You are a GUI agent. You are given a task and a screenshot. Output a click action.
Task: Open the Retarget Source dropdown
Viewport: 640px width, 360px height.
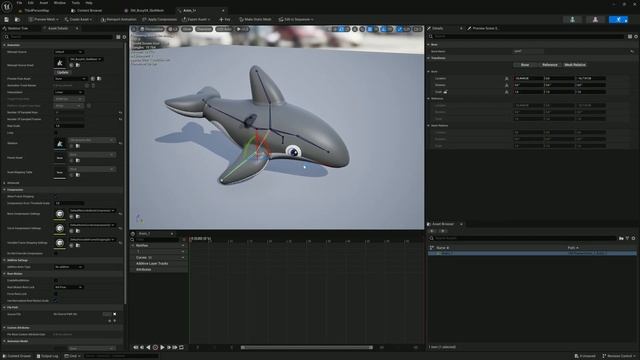point(69,52)
